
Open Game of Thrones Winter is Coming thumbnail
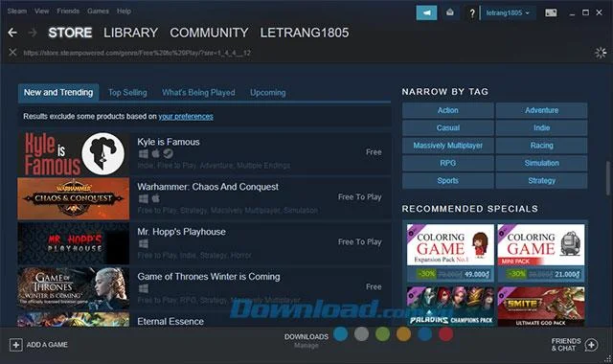tap(73, 288)
